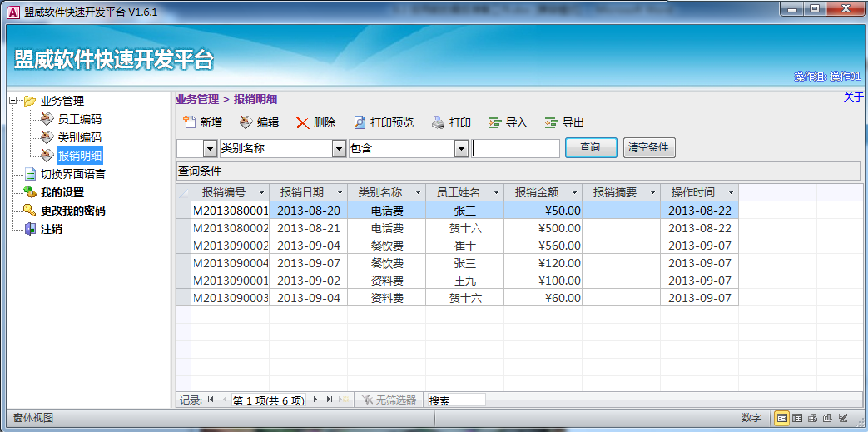The height and width of the screenshot is (432, 868).
Task: Go to previous record navigation arrow
Action: coord(224,400)
